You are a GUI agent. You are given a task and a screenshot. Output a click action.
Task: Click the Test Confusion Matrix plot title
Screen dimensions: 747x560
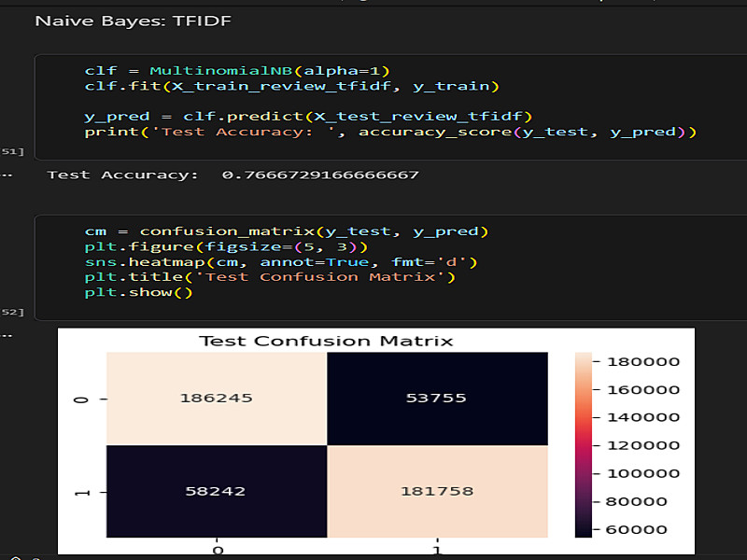327,341
